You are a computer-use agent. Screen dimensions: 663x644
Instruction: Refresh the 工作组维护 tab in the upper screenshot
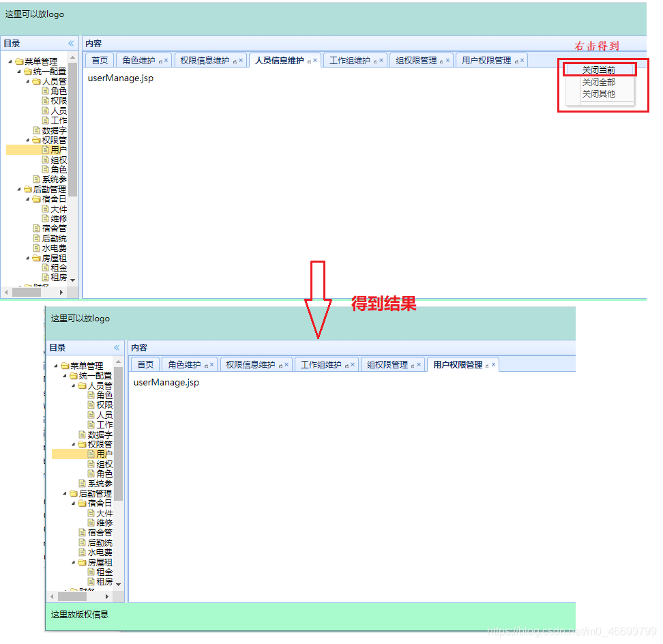click(x=375, y=61)
